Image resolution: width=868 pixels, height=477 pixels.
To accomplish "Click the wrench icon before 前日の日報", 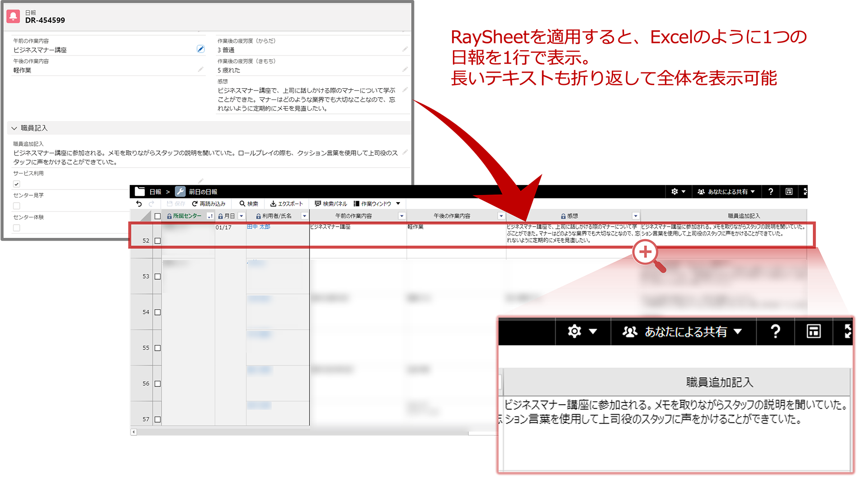I will (x=180, y=192).
